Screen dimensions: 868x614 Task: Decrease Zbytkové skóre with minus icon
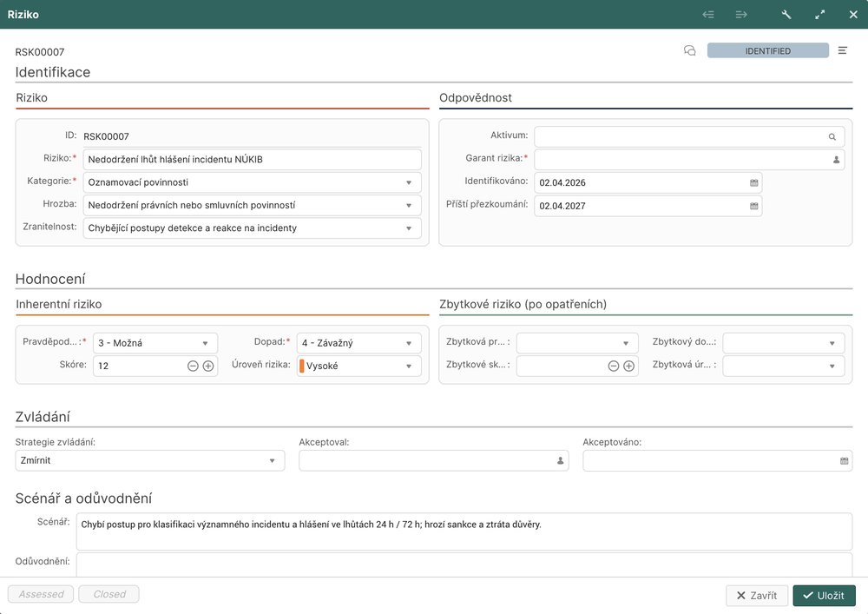(614, 366)
